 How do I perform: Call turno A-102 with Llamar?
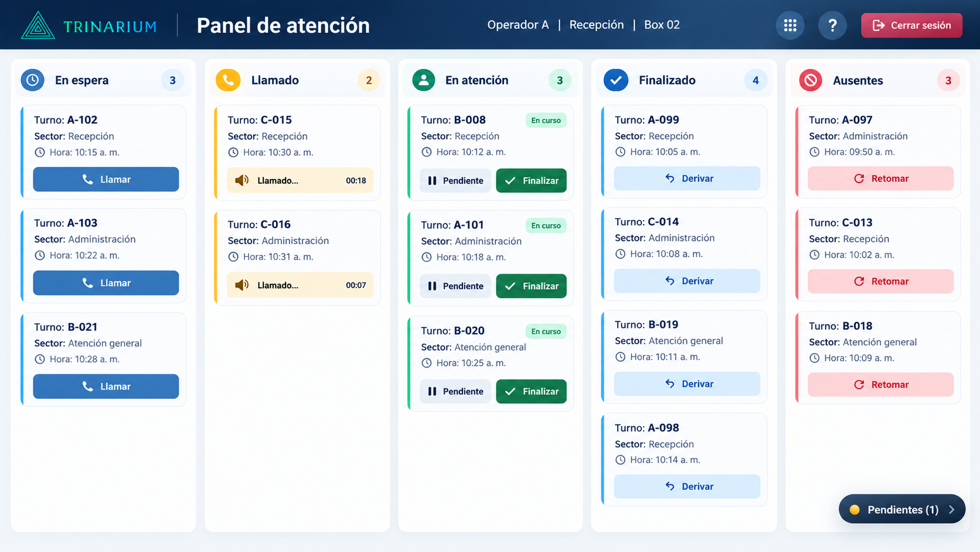[106, 180]
